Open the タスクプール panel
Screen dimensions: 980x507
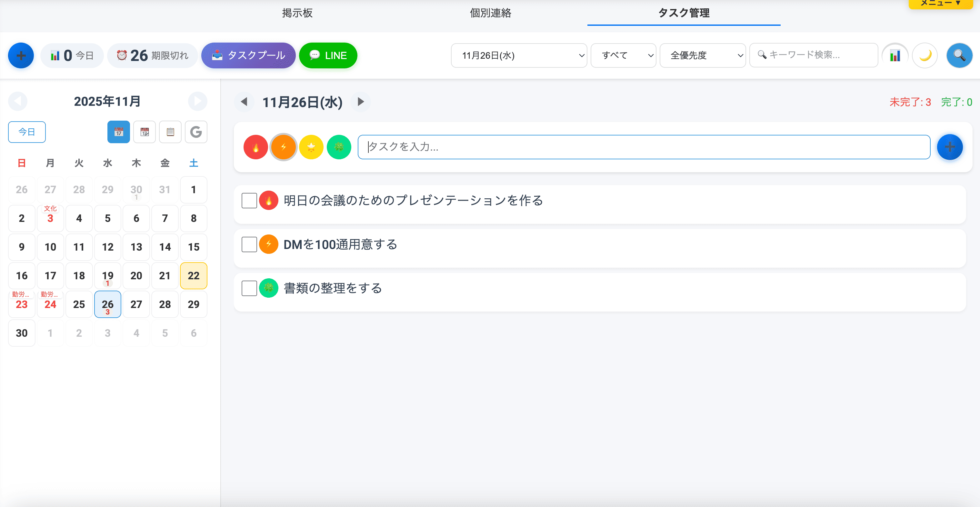(248, 55)
